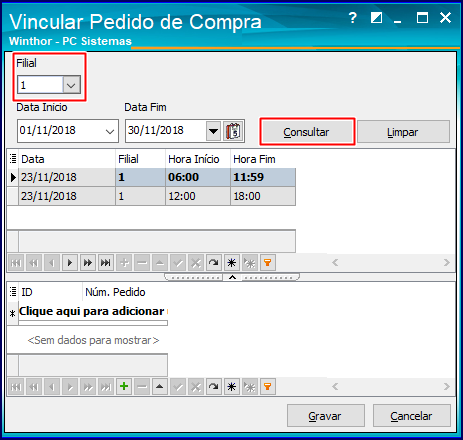Click the Filial input field showing 1
Screen dimensions: 463x440
pyautogui.click(x=40, y=85)
